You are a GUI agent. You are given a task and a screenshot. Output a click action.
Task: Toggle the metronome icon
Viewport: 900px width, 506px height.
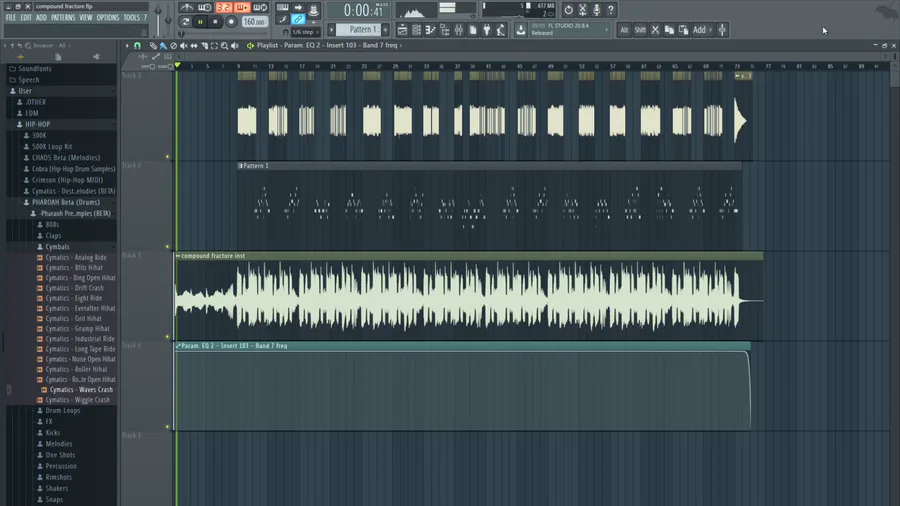tap(187, 7)
